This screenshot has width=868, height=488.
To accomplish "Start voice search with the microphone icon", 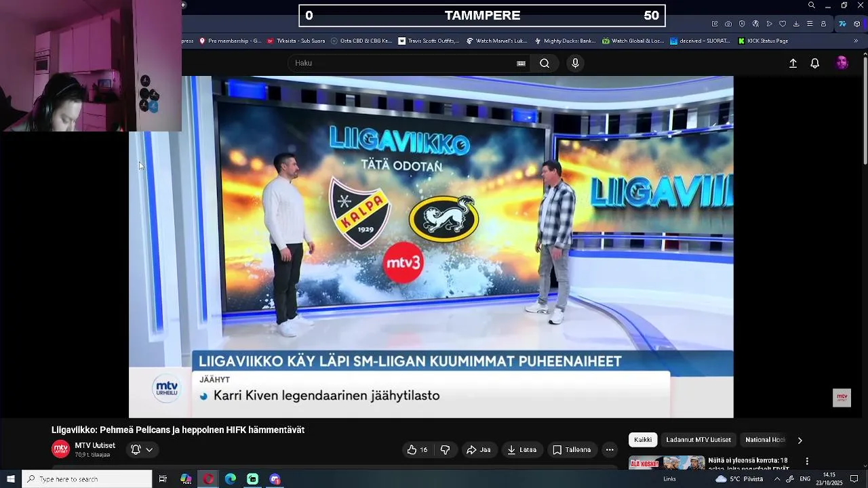I will (x=575, y=63).
